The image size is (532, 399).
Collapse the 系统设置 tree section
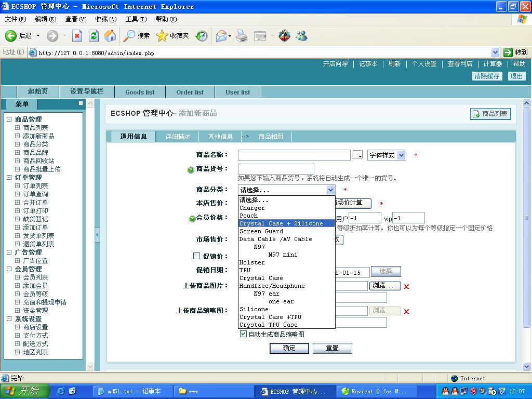9,318
